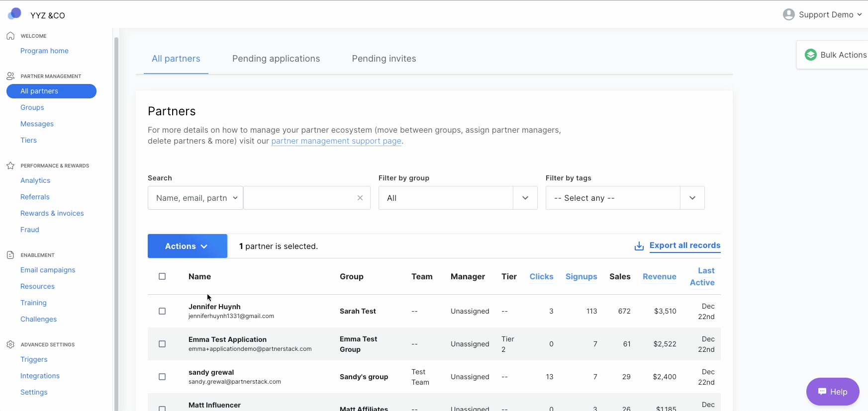Image resolution: width=868 pixels, height=411 pixels.
Task: Open Jennifer Huynh partner name
Action: click(x=214, y=307)
